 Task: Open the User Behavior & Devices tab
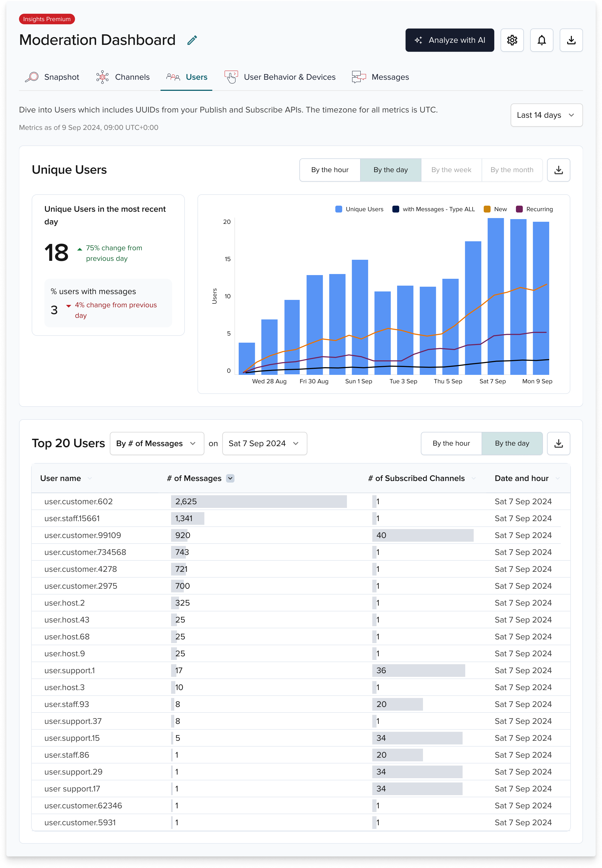pos(290,77)
